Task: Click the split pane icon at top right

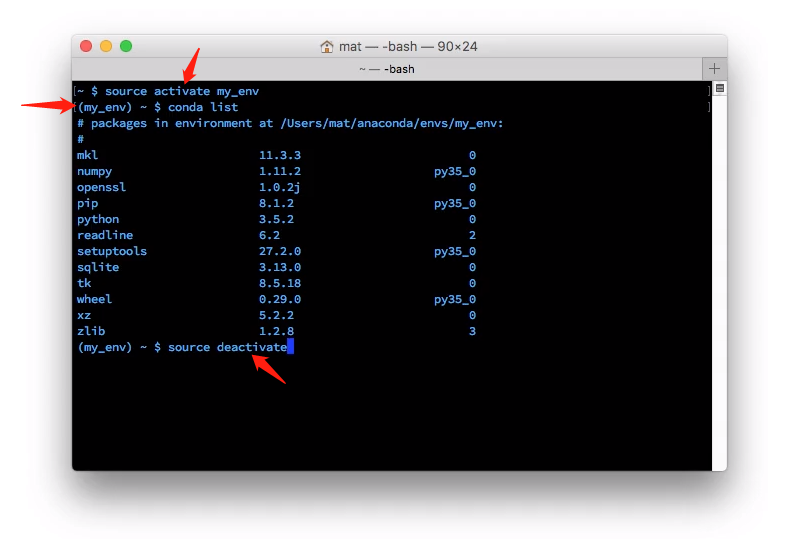Action: tap(719, 89)
